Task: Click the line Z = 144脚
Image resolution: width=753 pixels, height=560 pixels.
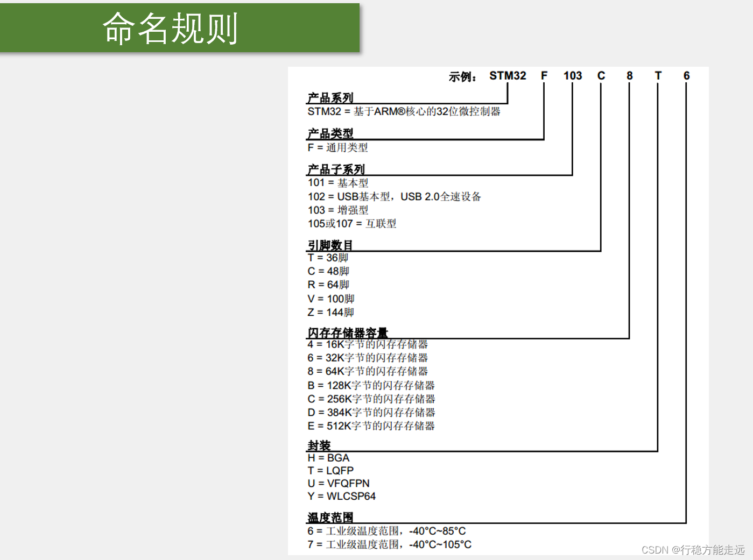Action: click(x=330, y=312)
